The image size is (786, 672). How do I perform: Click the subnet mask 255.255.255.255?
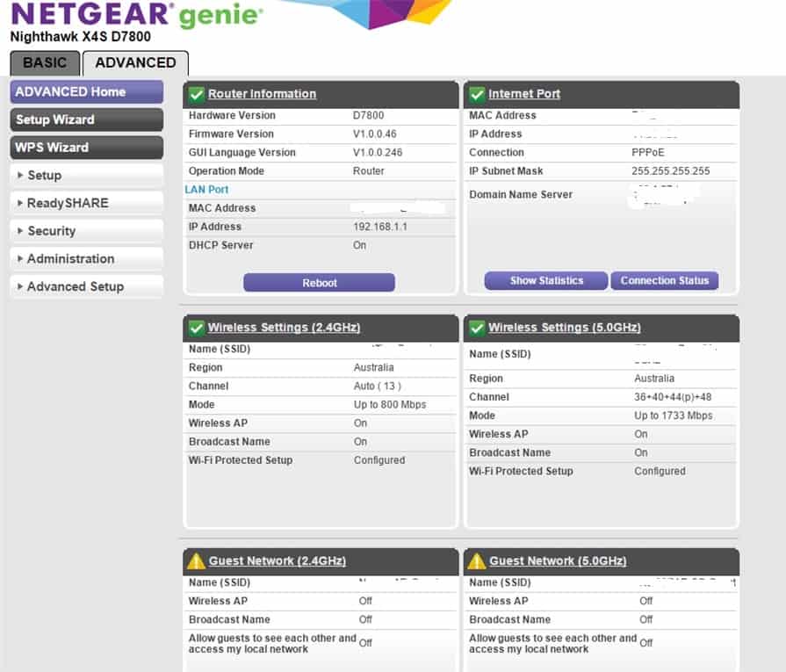click(x=671, y=171)
